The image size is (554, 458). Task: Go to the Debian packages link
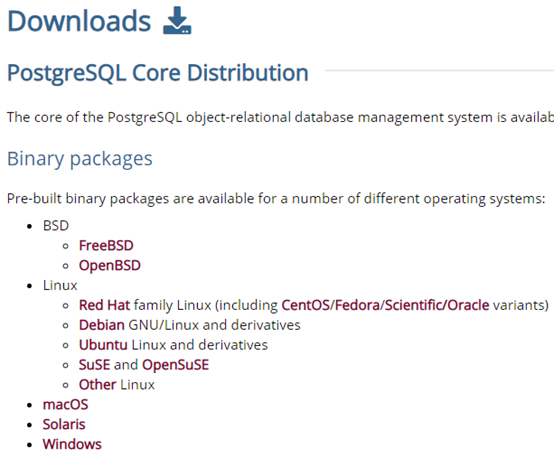(102, 325)
